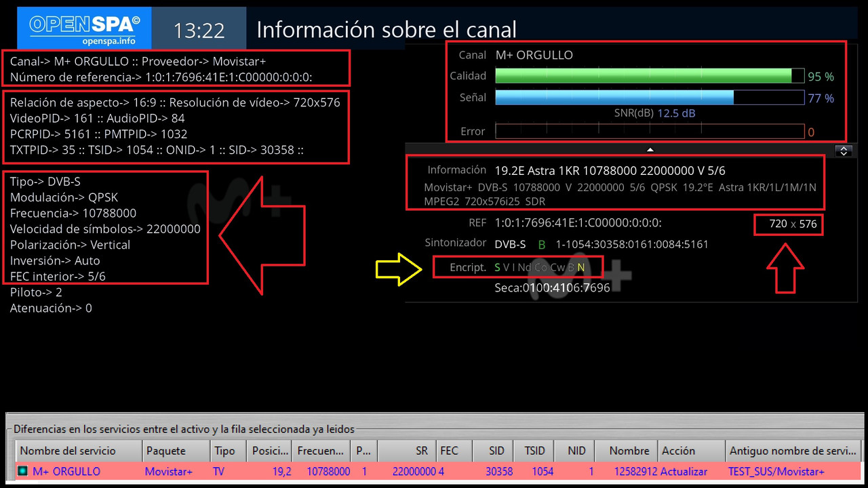Click 'Relación de aspecto-> 16:9' line
The image size is (868, 488).
point(175,102)
